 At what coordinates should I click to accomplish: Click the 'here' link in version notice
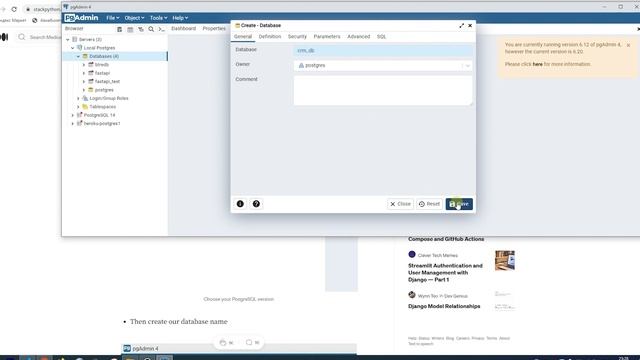click(x=538, y=64)
